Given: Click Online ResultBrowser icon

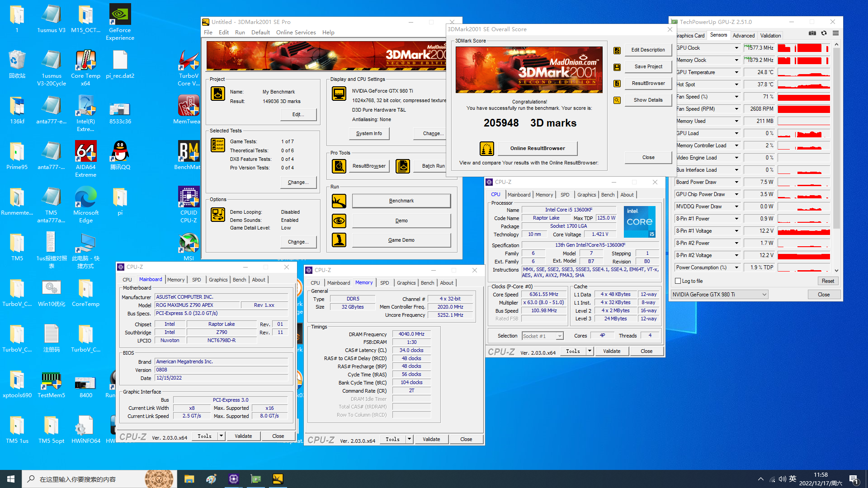Looking at the screenshot, I should [486, 148].
